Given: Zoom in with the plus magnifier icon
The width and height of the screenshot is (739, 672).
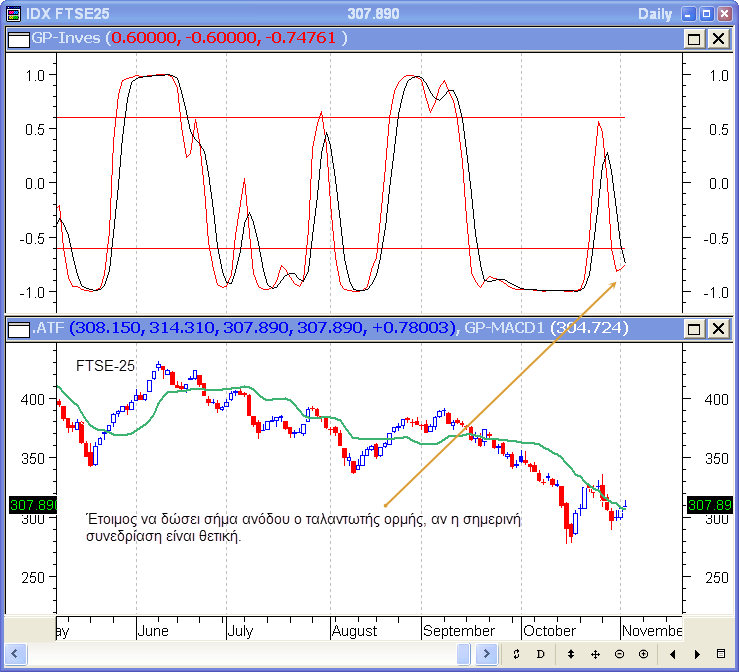Looking at the screenshot, I should point(643,654).
